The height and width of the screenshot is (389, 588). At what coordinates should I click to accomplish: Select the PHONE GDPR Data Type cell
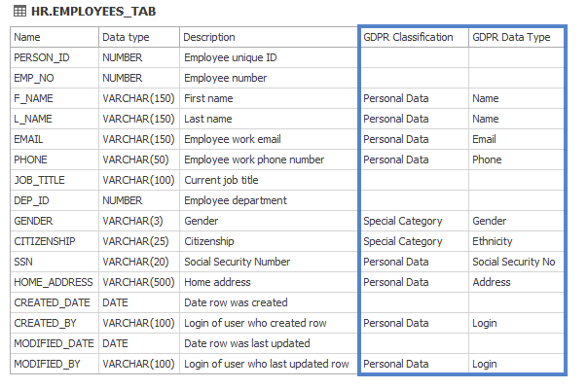click(487, 159)
